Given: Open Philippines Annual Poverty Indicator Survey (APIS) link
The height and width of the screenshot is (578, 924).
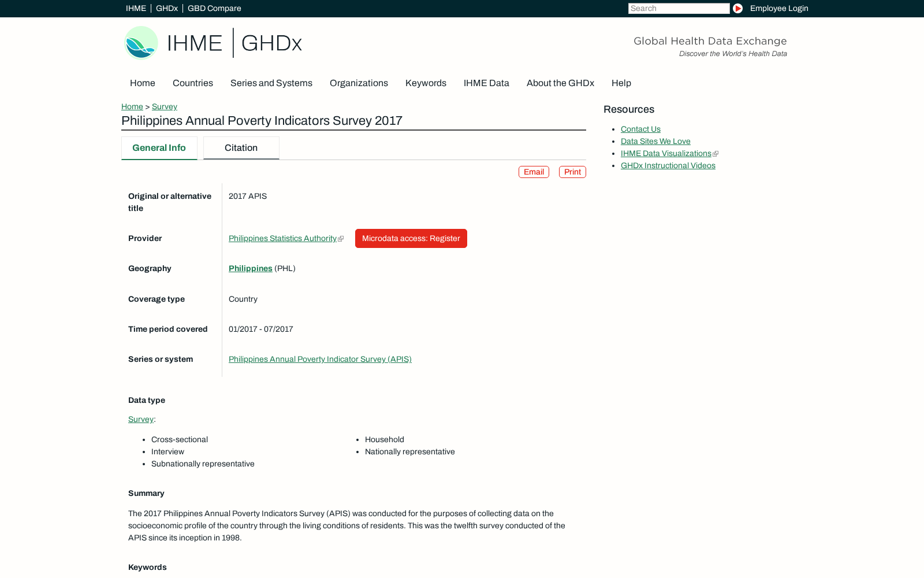Looking at the screenshot, I should coord(320,360).
